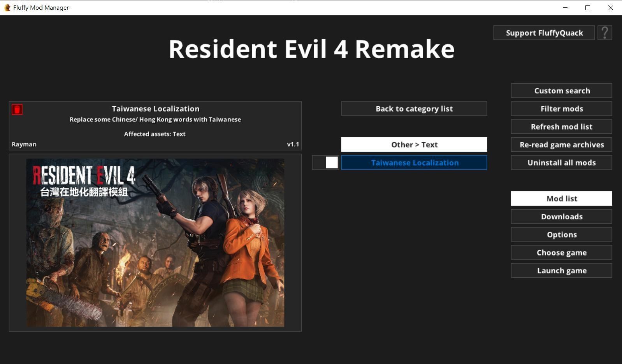This screenshot has height=364, width=622.
Task: Click Fluffy Mod Manager title bar app icon
Action: (7, 7)
